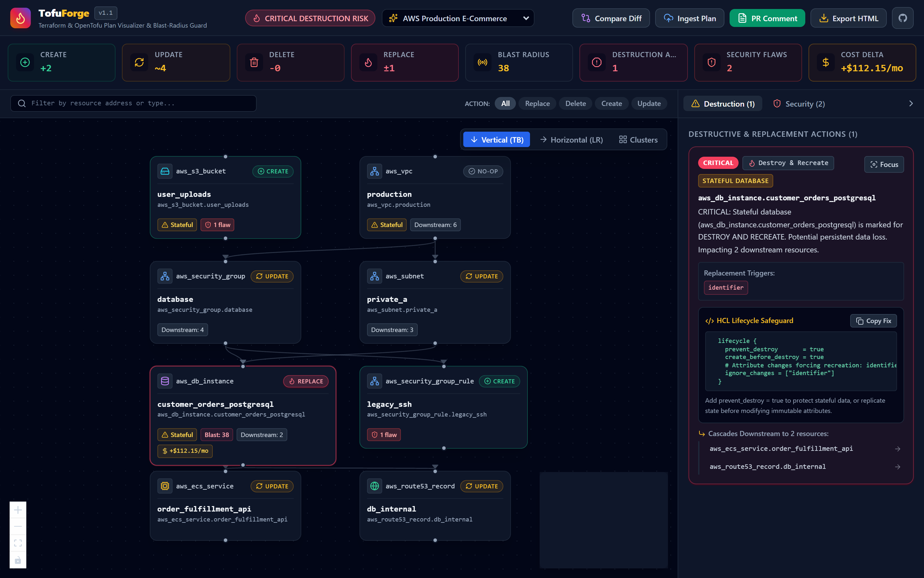924x578 pixels.
Task: Click the aws_s3_bucket node bucket icon
Action: 165,171
